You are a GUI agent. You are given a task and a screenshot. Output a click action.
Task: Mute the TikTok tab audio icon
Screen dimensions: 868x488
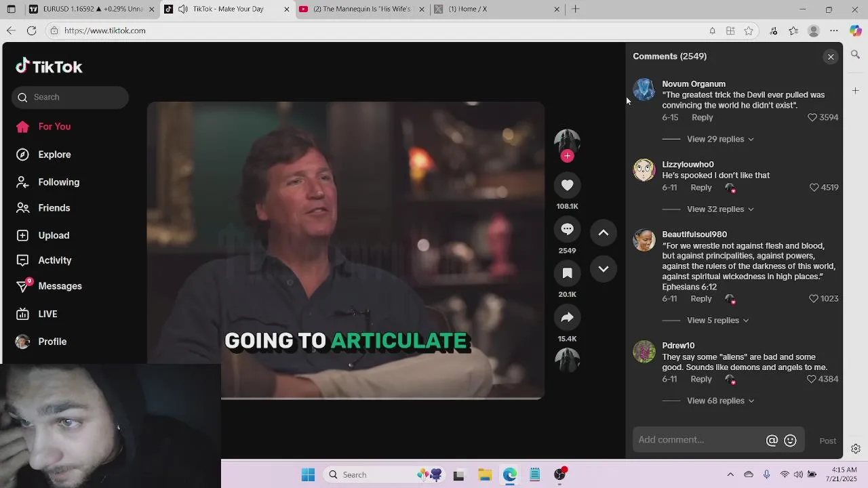pos(183,9)
